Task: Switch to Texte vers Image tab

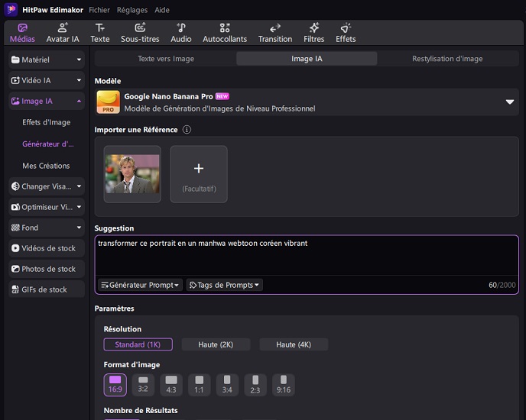Action: click(166, 59)
